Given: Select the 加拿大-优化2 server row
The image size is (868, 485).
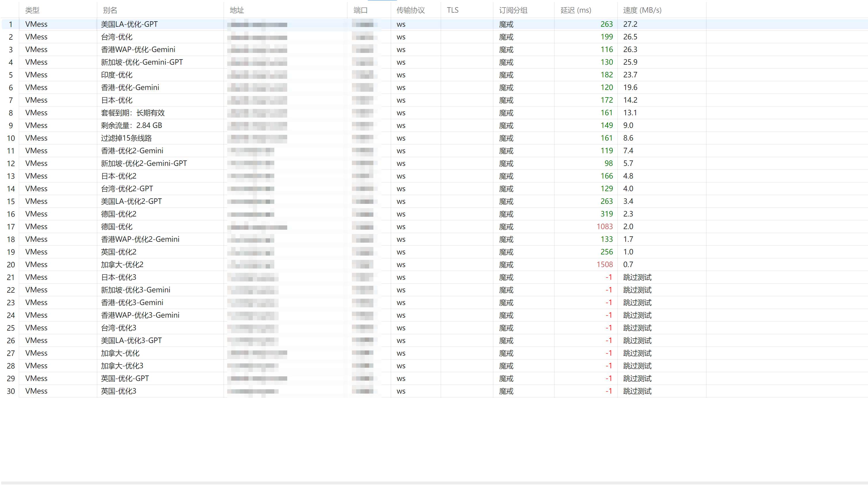Looking at the screenshot, I should pos(434,264).
